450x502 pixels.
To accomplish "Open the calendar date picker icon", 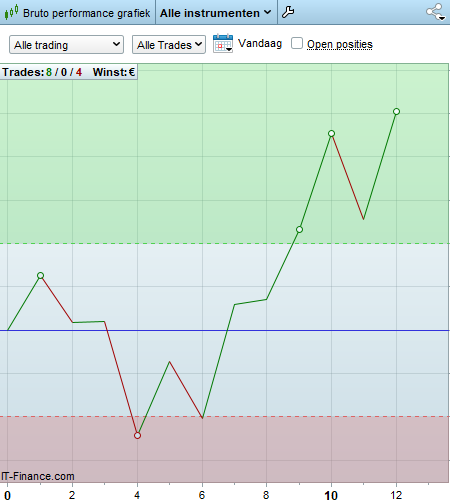I will pyautogui.click(x=223, y=43).
